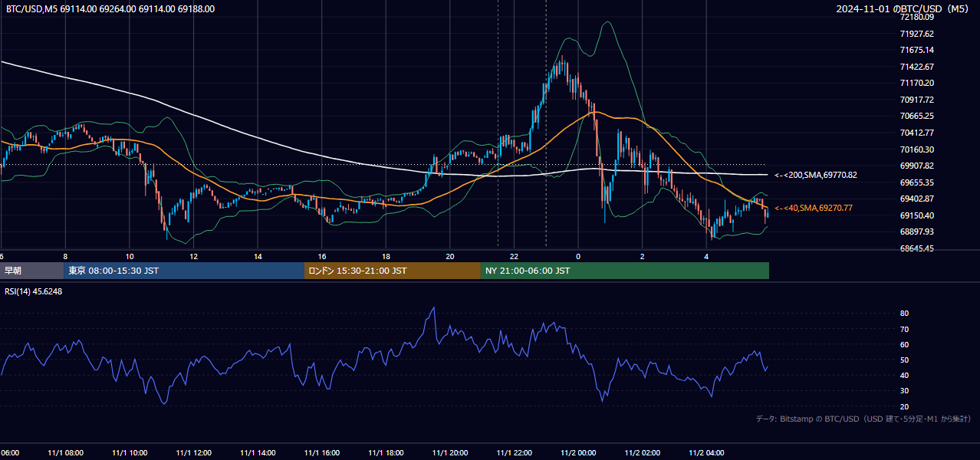This screenshot has width=980, height=460.
Task: Click the 71422.67 price axis label
Action: click(916, 67)
